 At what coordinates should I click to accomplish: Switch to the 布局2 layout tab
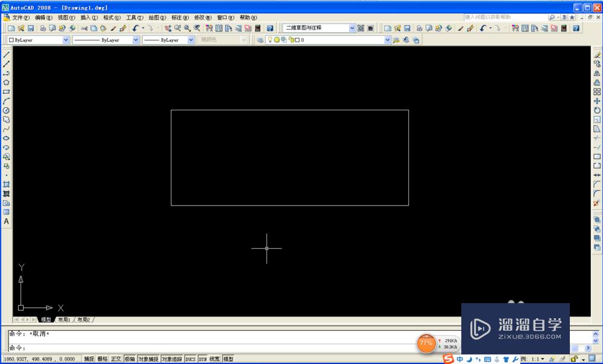click(x=83, y=320)
